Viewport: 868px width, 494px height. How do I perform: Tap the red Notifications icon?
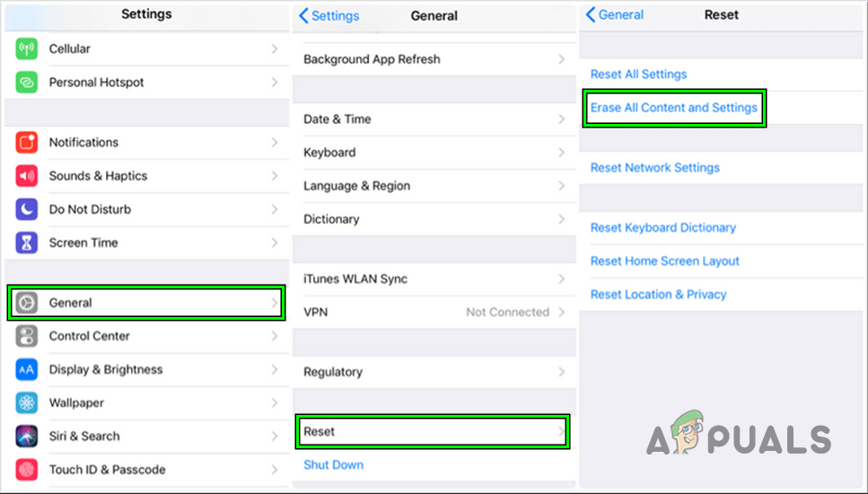click(x=27, y=143)
